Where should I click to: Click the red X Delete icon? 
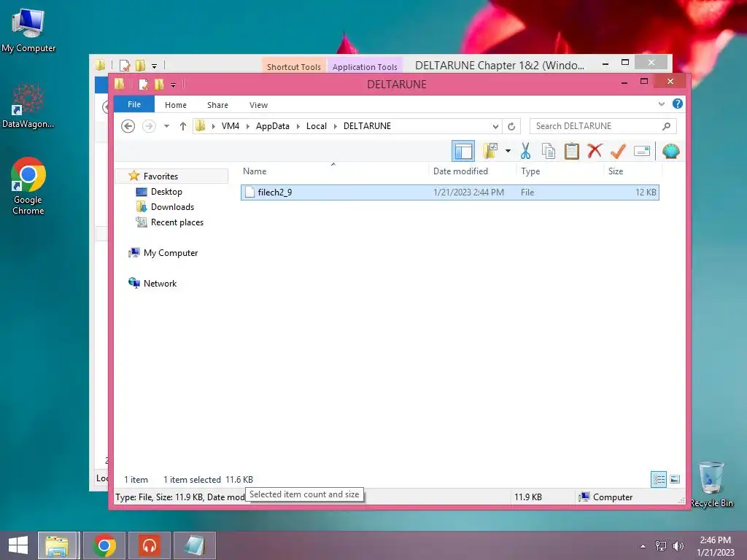[x=594, y=152]
